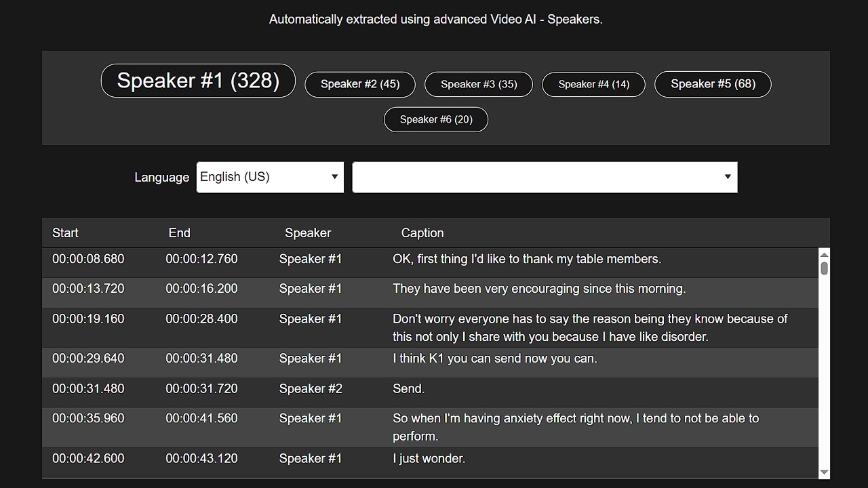Filter captions by Speaker #3 (35)
The width and height of the screenshot is (868, 488).
pyautogui.click(x=479, y=84)
